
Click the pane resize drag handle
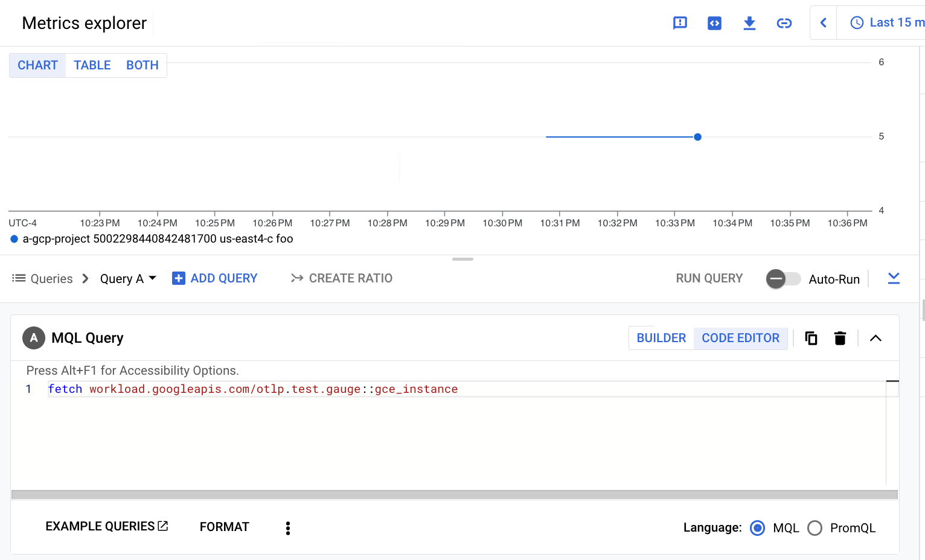click(x=463, y=259)
